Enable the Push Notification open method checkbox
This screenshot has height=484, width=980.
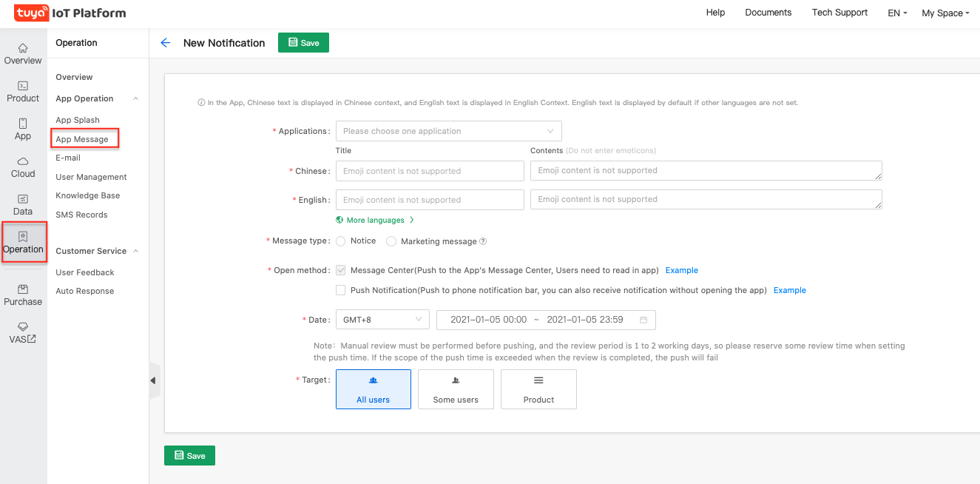pyautogui.click(x=340, y=289)
